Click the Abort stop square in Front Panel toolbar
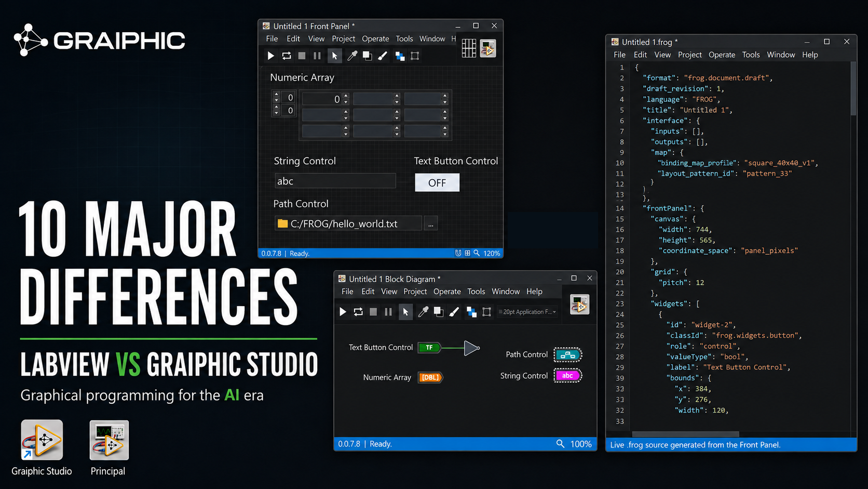This screenshot has height=489, width=868. pos(302,56)
